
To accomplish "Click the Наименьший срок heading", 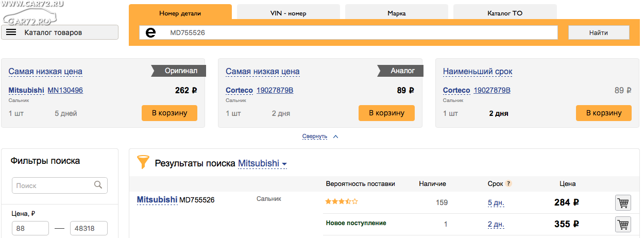I will point(478,72).
